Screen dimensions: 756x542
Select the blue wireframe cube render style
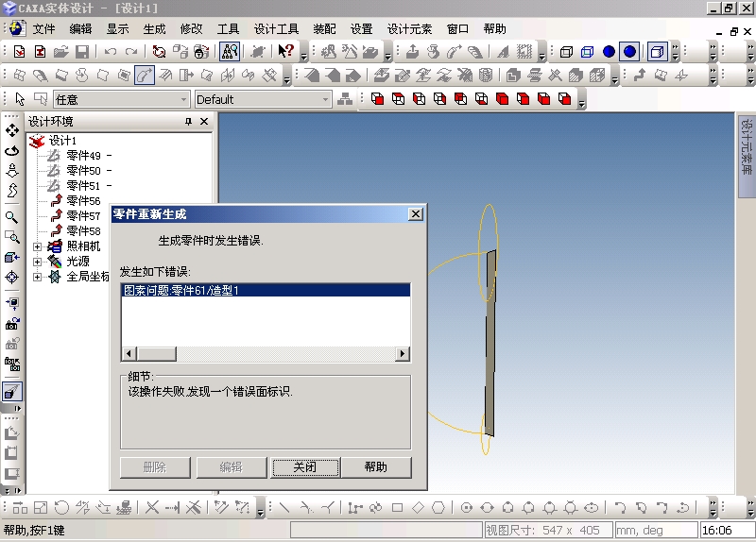point(587,52)
